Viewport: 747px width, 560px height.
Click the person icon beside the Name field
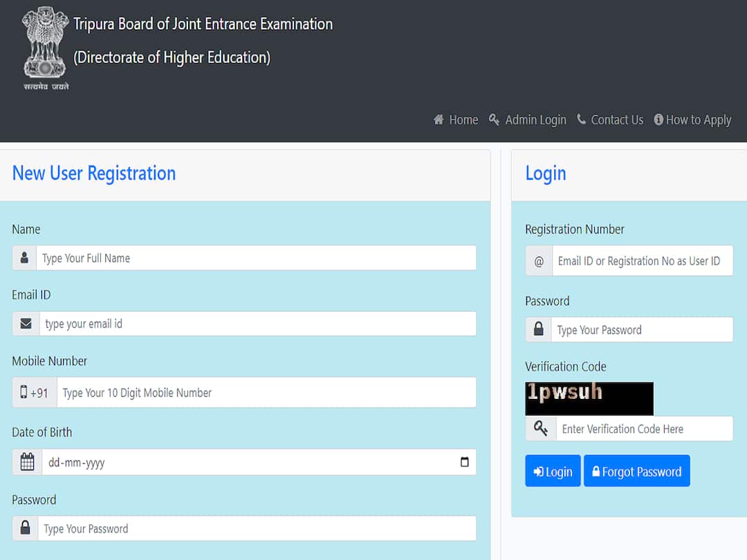(x=25, y=258)
